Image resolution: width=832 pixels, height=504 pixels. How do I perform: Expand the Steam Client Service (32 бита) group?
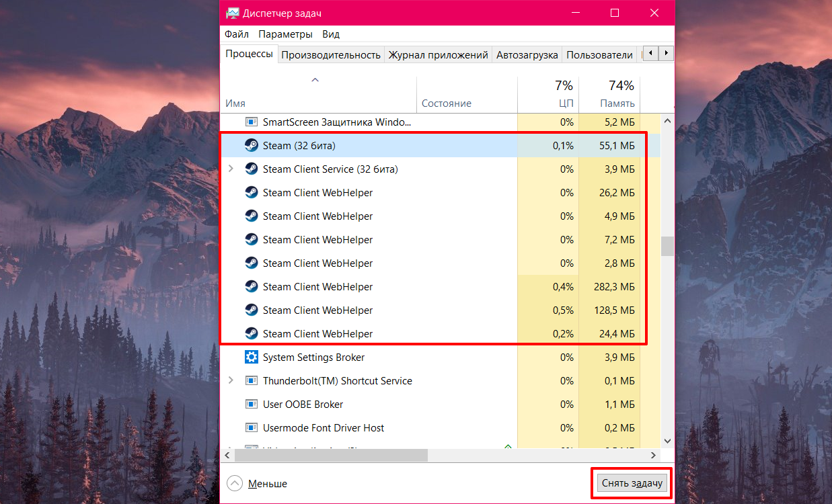point(231,169)
